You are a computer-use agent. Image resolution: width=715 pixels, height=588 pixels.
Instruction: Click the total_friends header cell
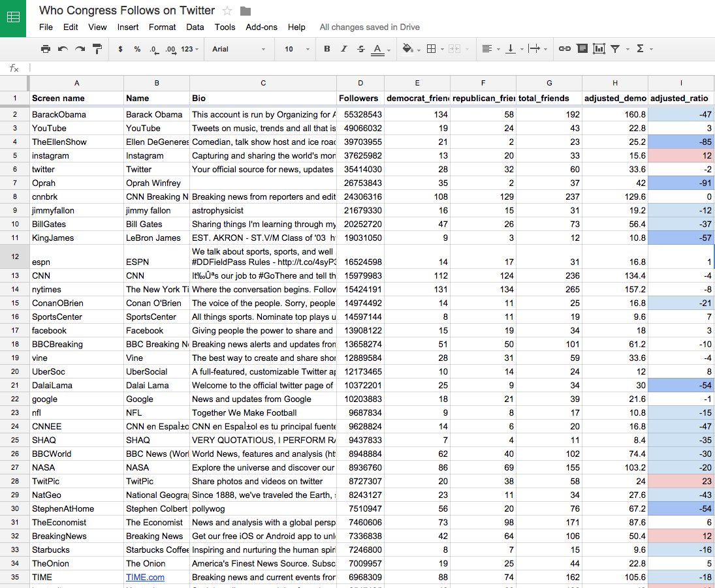tap(549, 98)
